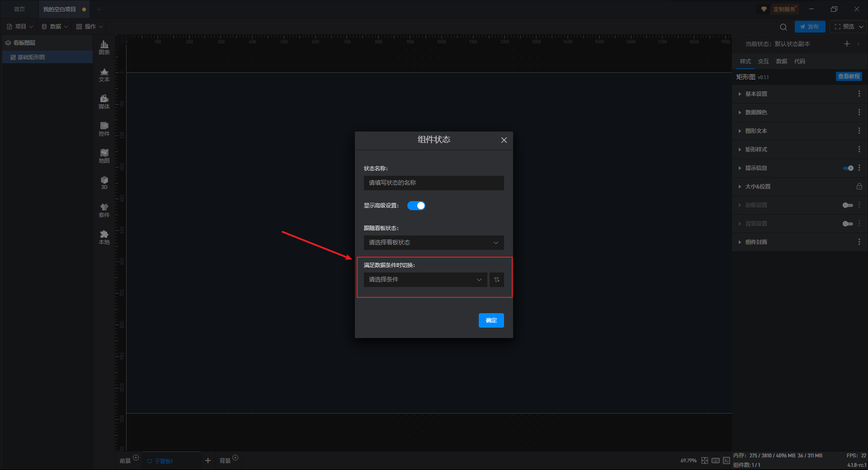The width and height of the screenshot is (868, 470).
Task: Open the 项目 menu
Action: click(20, 27)
